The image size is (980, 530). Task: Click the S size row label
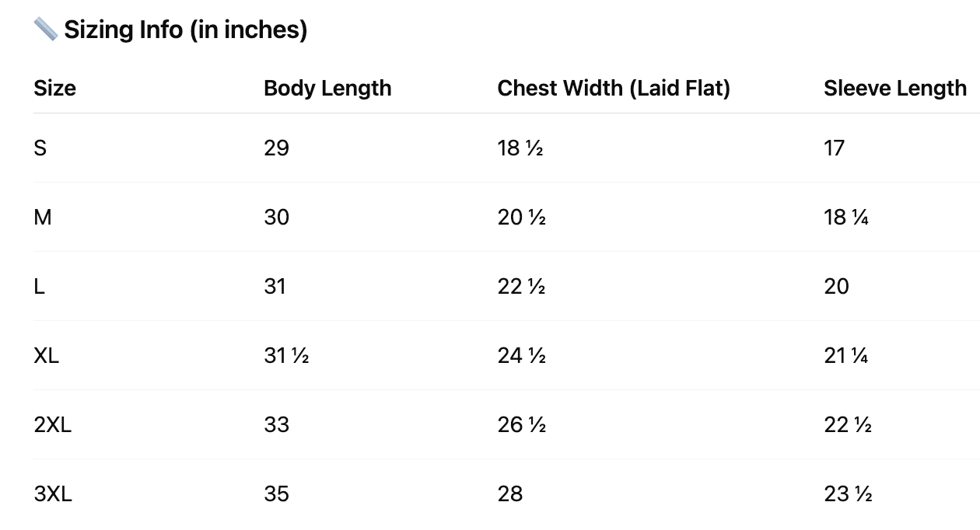click(40, 148)
